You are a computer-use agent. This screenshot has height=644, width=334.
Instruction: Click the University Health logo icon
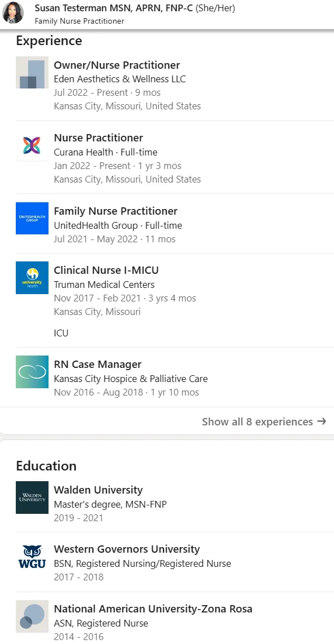point(32,278)
